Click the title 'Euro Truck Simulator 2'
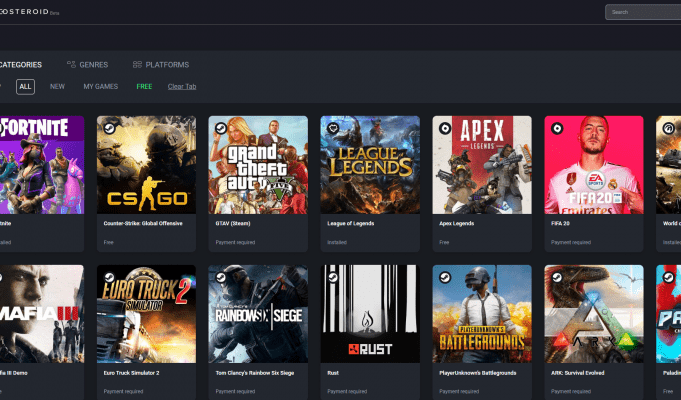 tap(131, 373)
